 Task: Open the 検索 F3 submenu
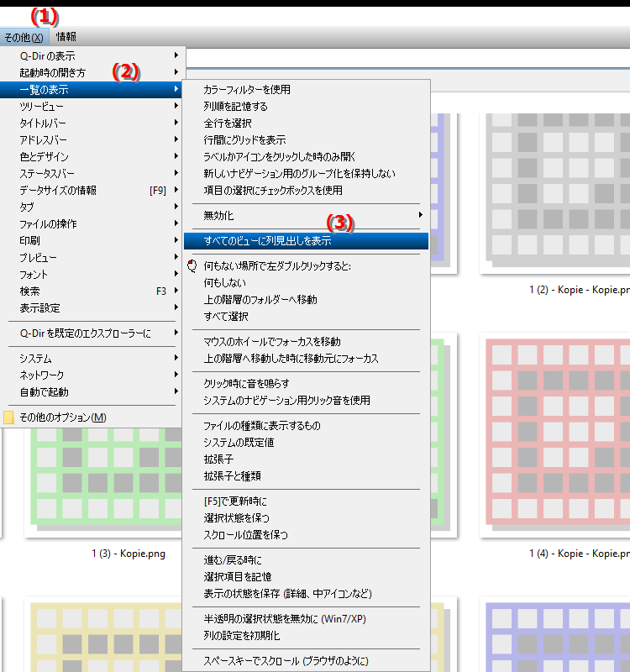(91, 291)
